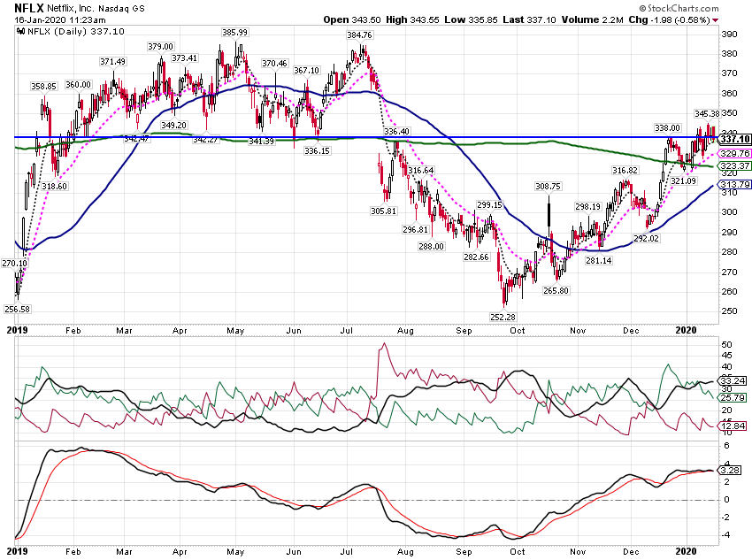Image resolution: width=752 pixels, height=560 pixels.
Task: Click the Netflix, Inc. company name
Action: click(x=72, y=9)
